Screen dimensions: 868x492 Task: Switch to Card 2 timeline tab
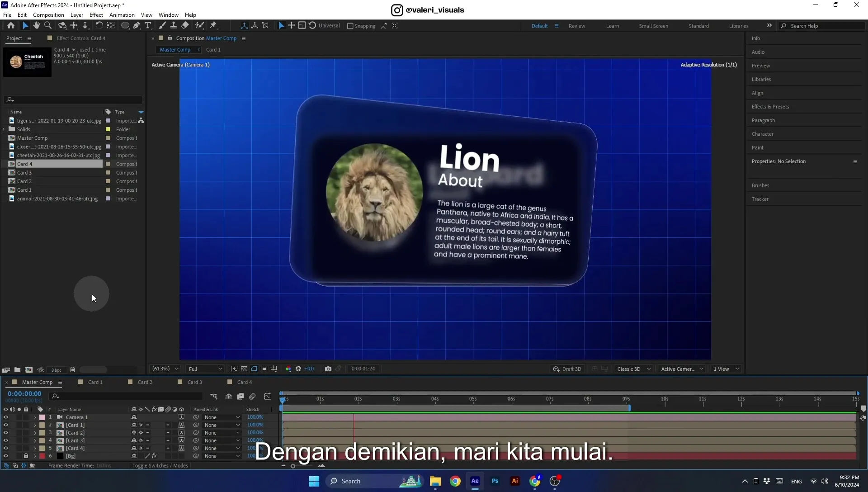(145, 382)
